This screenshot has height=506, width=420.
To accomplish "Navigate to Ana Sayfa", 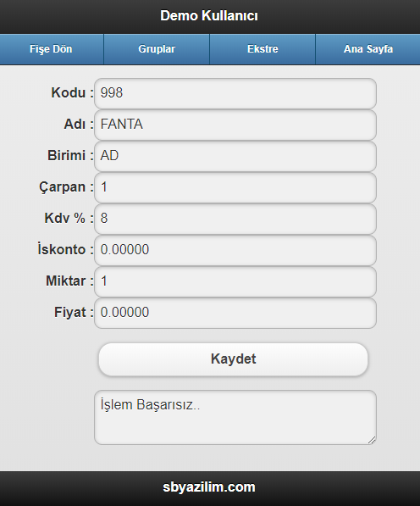I will tap(367, 49).
